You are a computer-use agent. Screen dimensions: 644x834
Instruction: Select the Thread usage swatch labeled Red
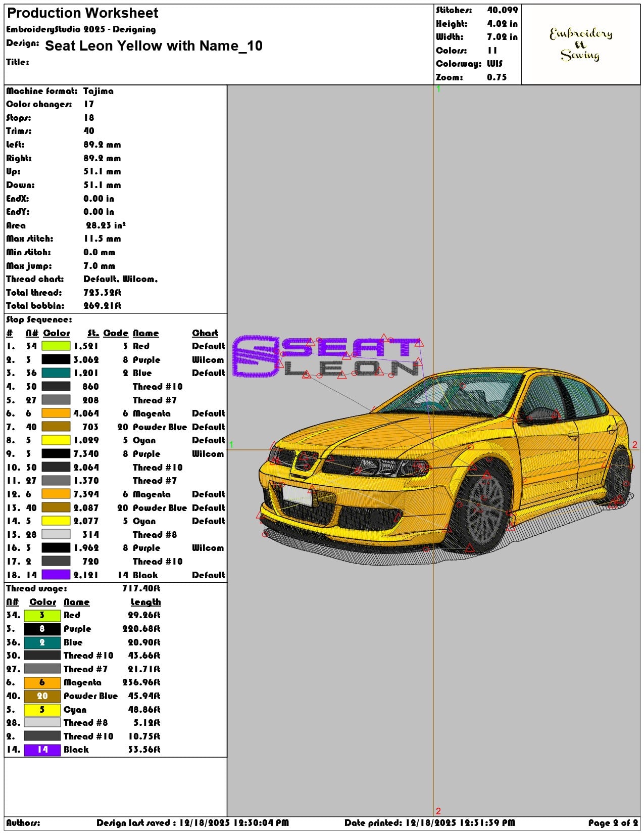pos(42,616)
